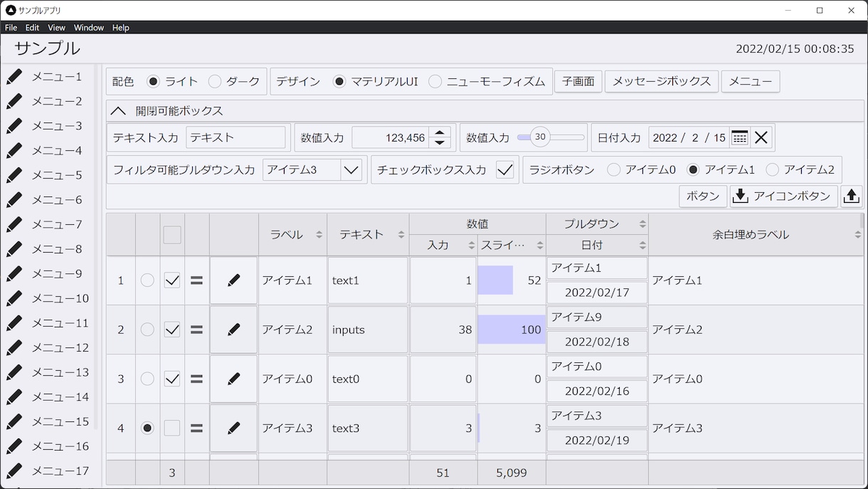Open the date picker calendar icon
868x489 pixels.
pos(740,137)
